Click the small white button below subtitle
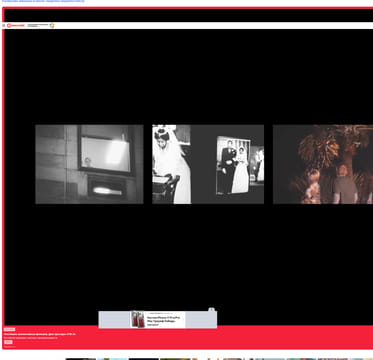 tap(8, 342)
